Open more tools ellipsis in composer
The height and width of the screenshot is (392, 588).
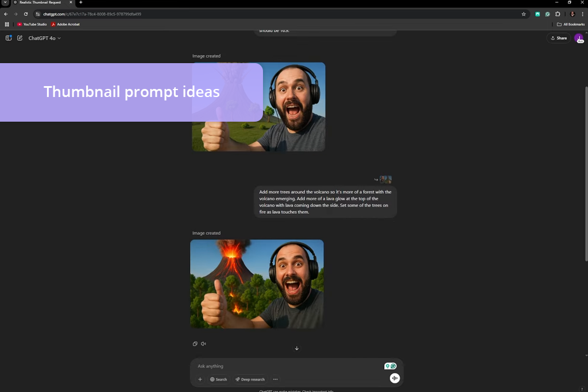[x=275, y=379]
